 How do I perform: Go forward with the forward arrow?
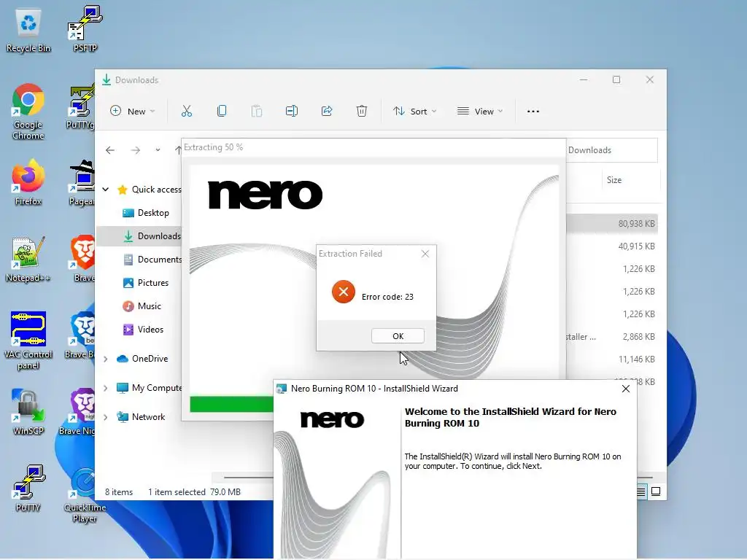(136, 150)
